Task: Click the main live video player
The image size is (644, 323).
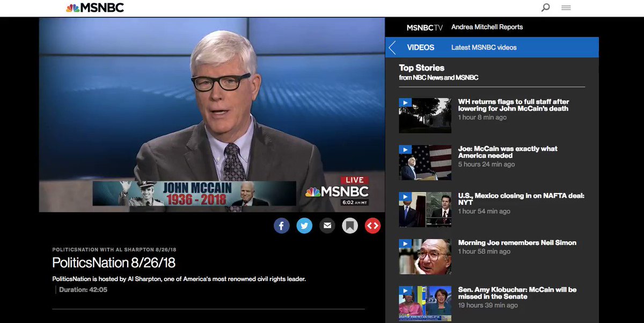Action: [x=211, y=114]
